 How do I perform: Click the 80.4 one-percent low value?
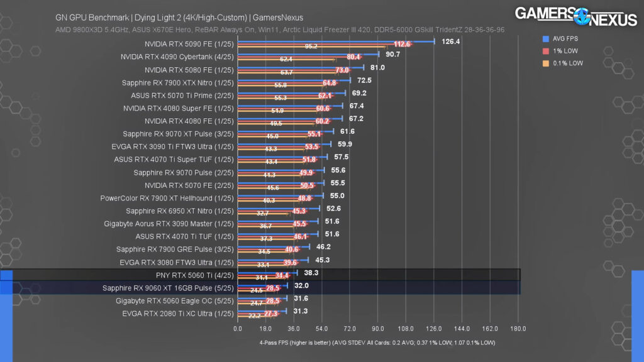pos(353,57)
